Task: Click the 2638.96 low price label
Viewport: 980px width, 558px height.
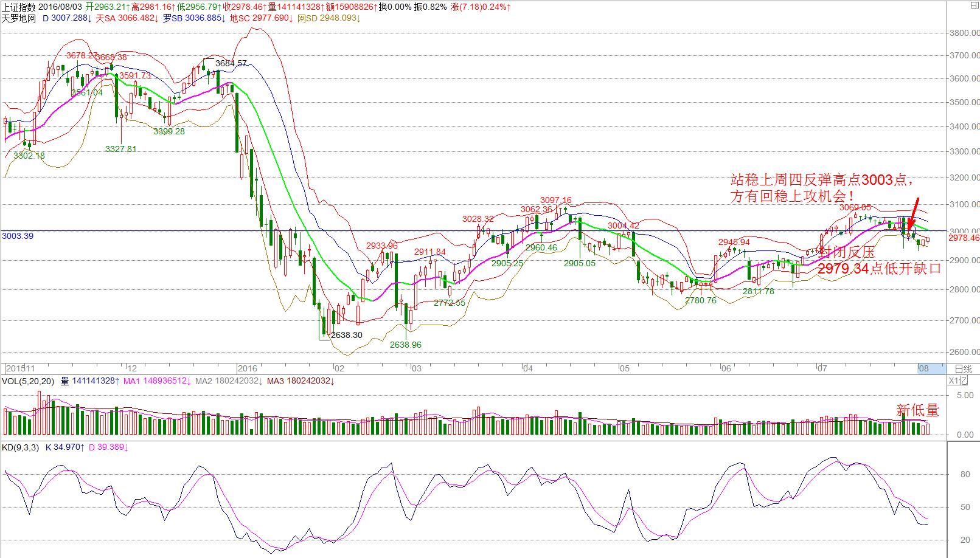Action: 406,345
